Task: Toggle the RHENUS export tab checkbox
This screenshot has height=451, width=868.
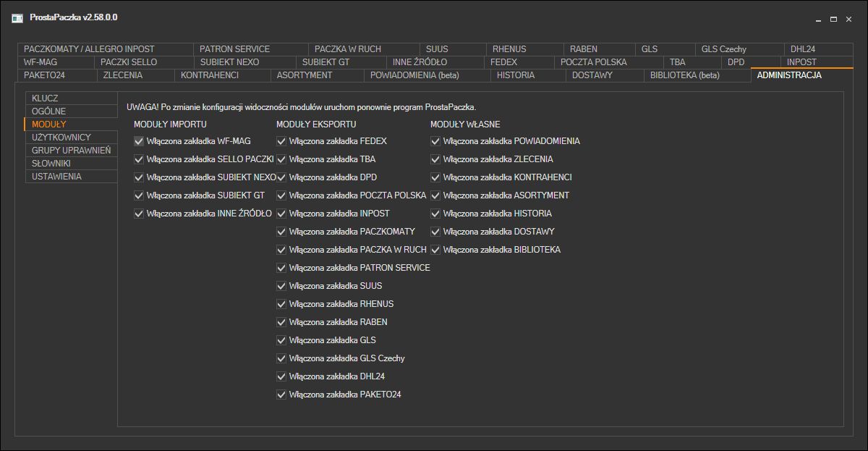Action: (281, 304)
